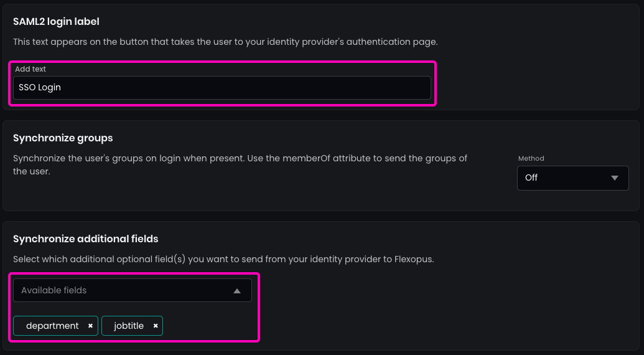644x355 pixels.
Task: Click the department chip label
Action: click(52, 326)
